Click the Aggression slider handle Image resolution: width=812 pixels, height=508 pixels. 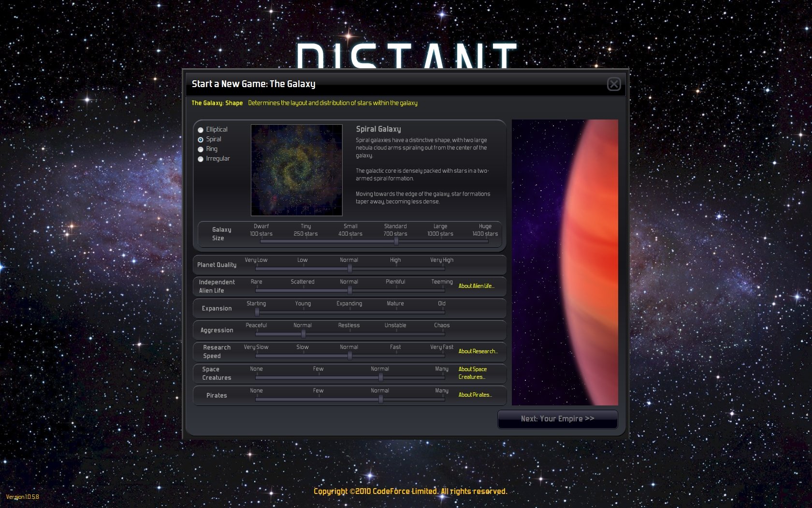pyautogui.click(x=303, y=334)
